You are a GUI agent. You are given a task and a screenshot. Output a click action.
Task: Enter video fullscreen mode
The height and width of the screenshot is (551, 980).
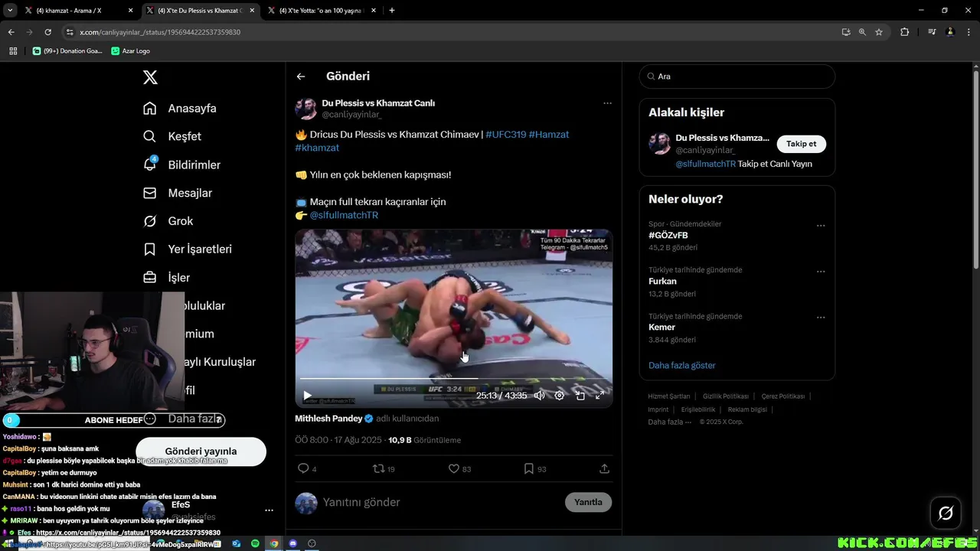coord(599,396)
